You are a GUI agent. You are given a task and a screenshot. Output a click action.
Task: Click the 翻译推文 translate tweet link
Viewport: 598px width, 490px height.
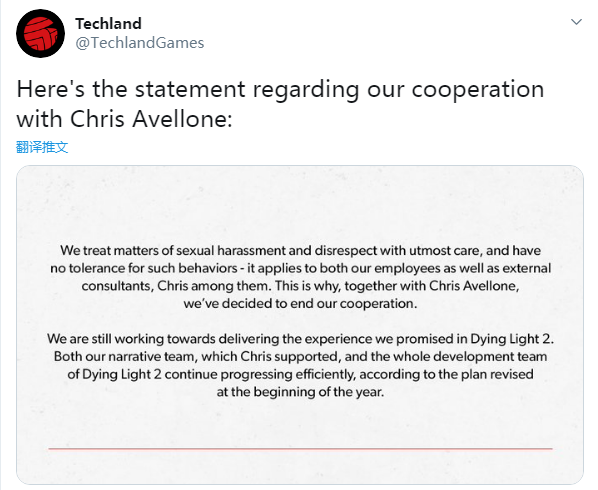(x=42, y=147)
